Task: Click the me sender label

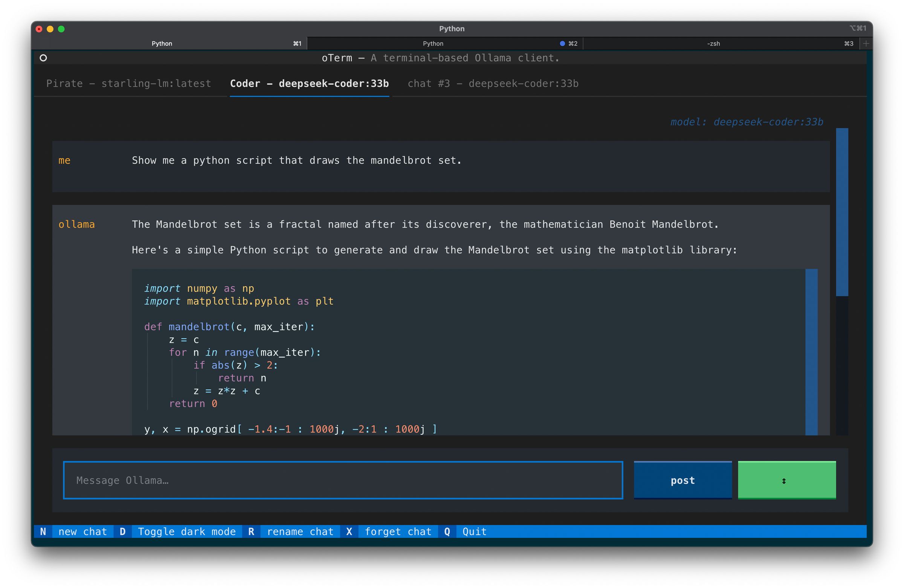Action: click(64, 160)
